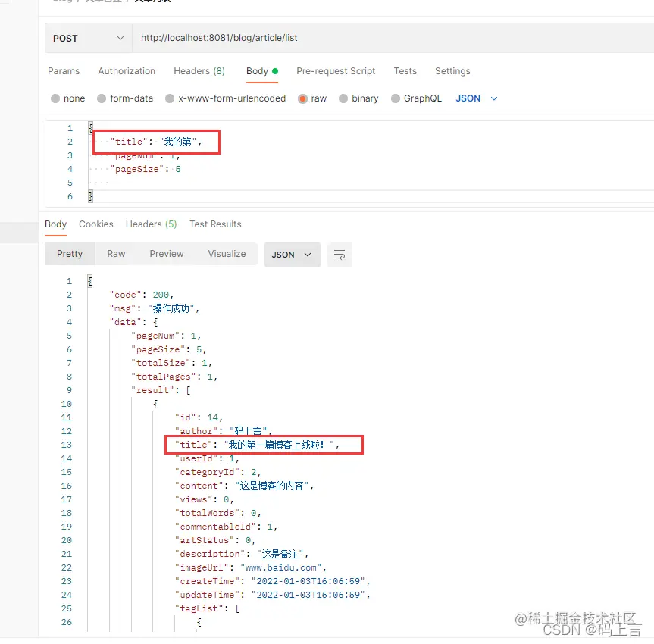
Task: Click the "views": 0 line
Action: (204, 500)
